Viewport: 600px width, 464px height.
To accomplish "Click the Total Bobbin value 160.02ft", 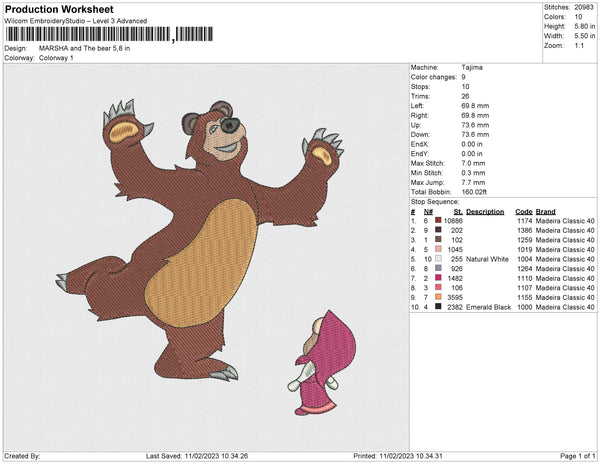I will click(x=474, y=192).
